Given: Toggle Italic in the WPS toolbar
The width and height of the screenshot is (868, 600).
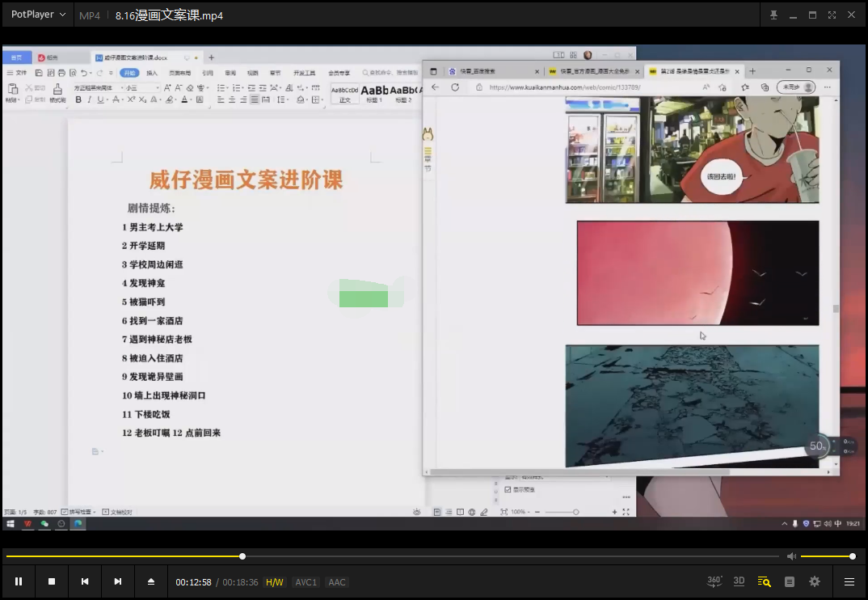Looking at the screenshot, I should [89, 99].
